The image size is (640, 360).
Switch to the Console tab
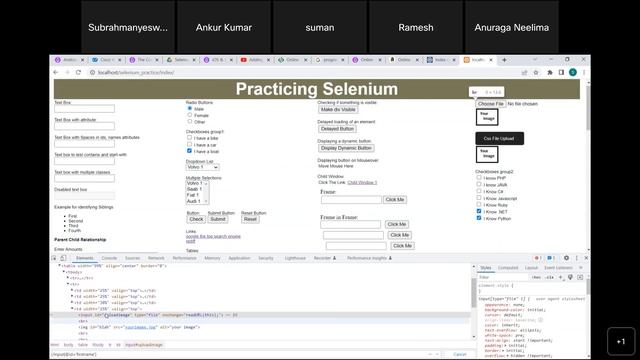(109, 258)
